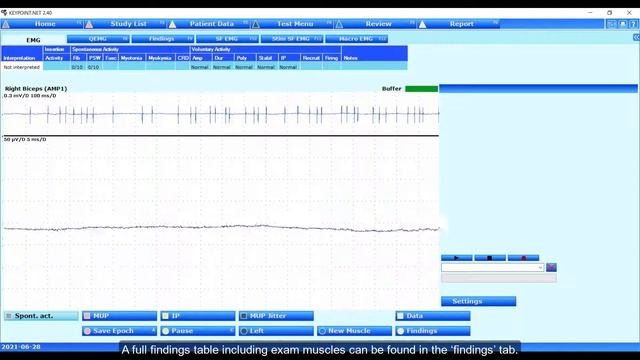This screenshot has width=640, height=360.
Task: Click the gray field below the dropdown
Action: click(x=499, y=278)
